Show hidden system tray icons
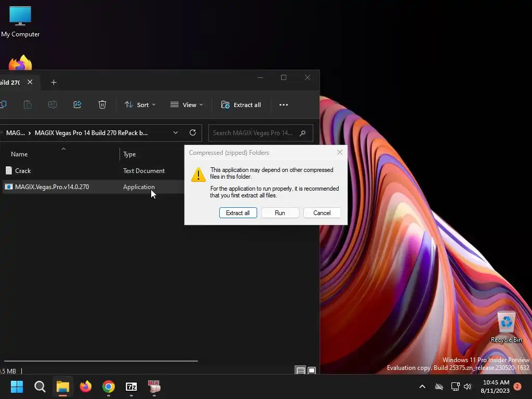The width and height of the screenshot is (532, 399). 422,387
